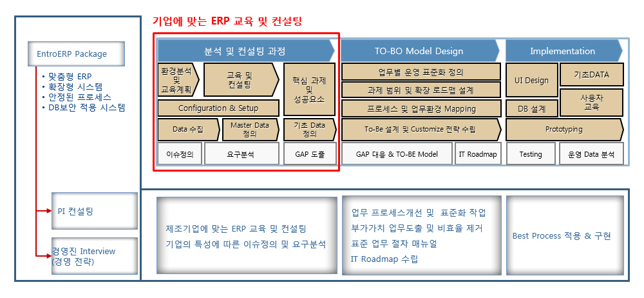Screen dimensions: 644x298
Task: Select the IT Roadmap box
Action: pos(478,154)
